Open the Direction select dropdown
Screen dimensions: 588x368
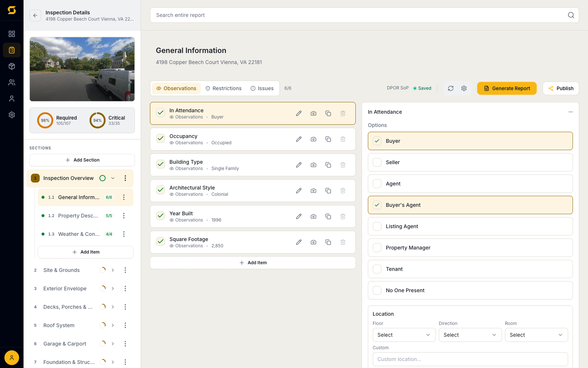[x=470, y=335]
